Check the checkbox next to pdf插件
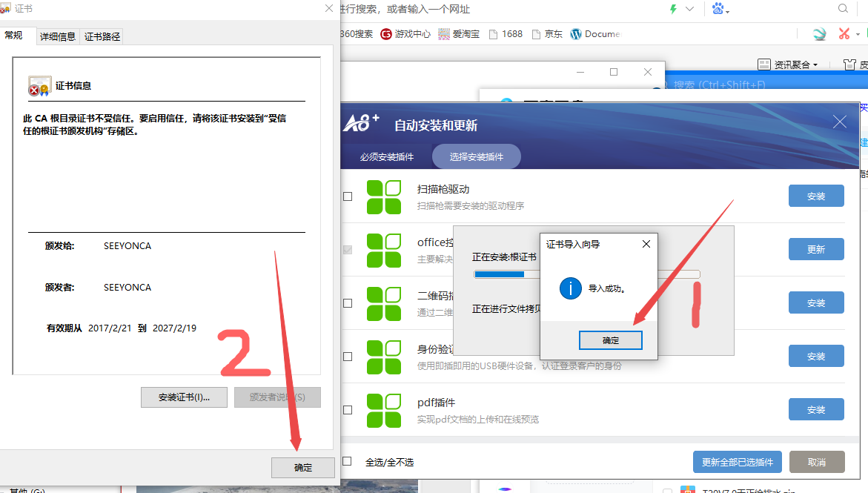Image resolution: width=868 pixels, height=493 pixels. pyautogui.click(x=347, y=410)
